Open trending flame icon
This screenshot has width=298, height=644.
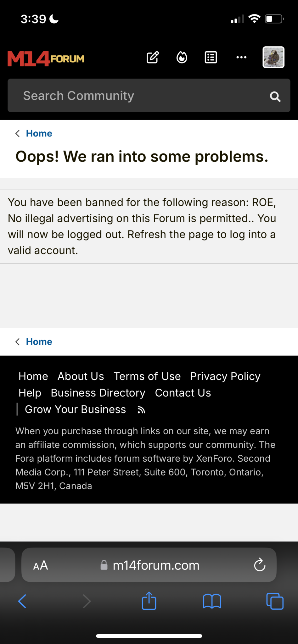click(x=182, y=58)
